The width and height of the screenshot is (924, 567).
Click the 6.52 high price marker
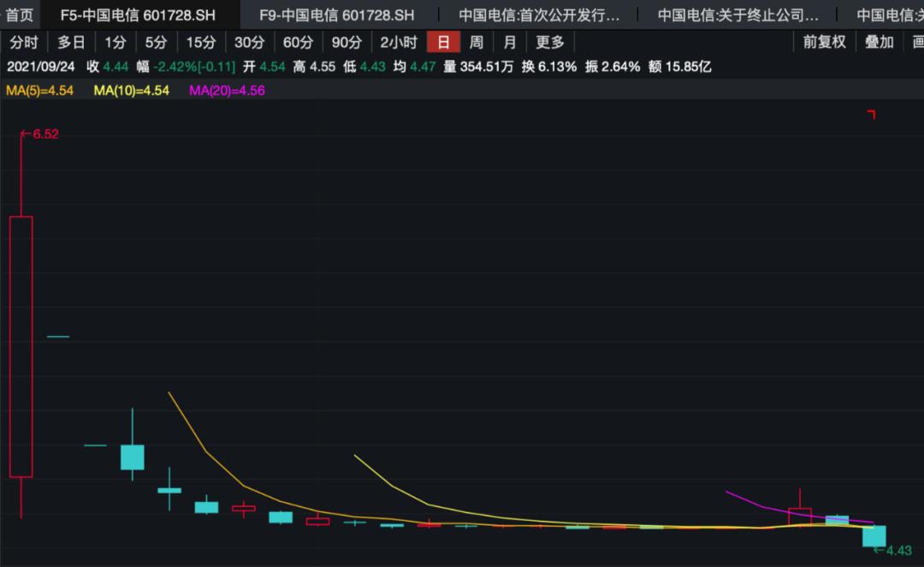(39, 134)
